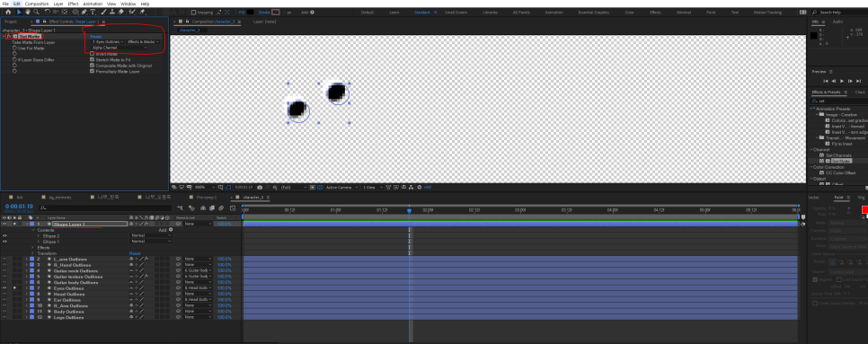Click the Draft 3D icon in timeline header
This screenshot has width=868, height=344.
(191, 208)
